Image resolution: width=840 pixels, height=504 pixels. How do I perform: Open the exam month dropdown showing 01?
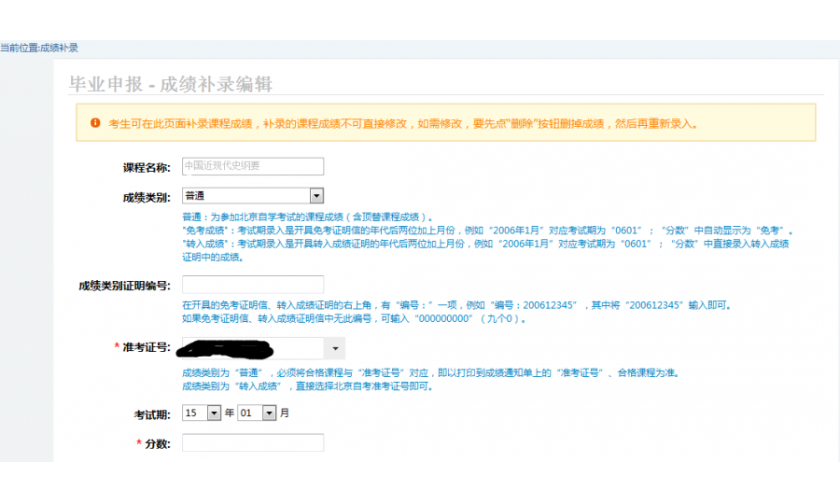point(258,413)
